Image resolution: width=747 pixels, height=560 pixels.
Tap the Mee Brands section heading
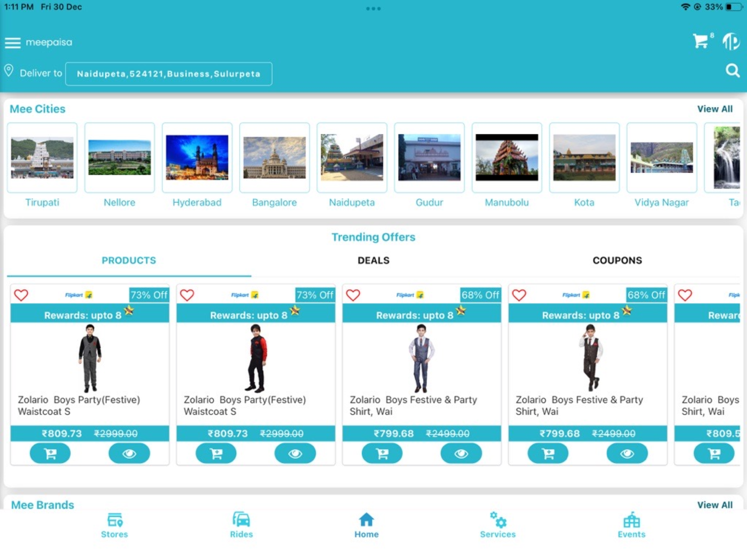(x=43, y=504)
